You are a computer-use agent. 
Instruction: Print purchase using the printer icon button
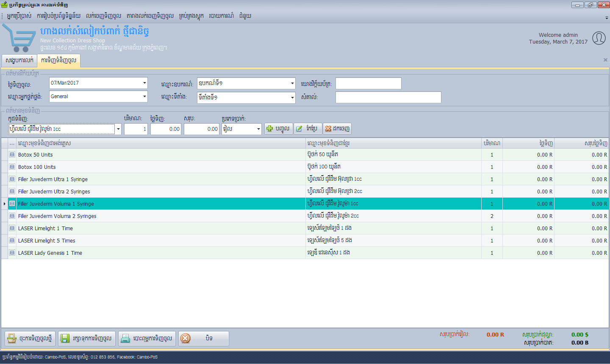tap(147, 339)
